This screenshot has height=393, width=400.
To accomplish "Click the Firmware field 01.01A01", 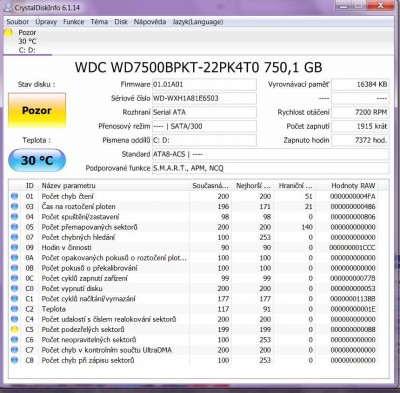I will (204, 84).
